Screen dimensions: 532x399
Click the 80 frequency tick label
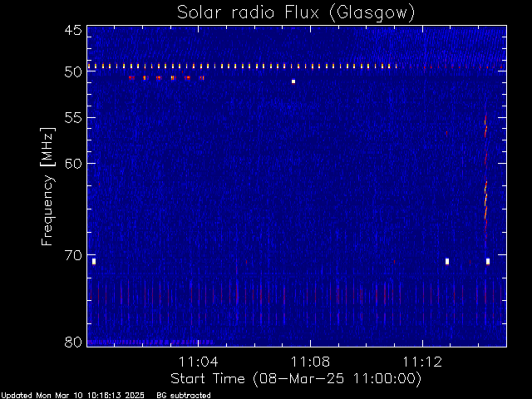pyautogui.click(x=73, y=342)
